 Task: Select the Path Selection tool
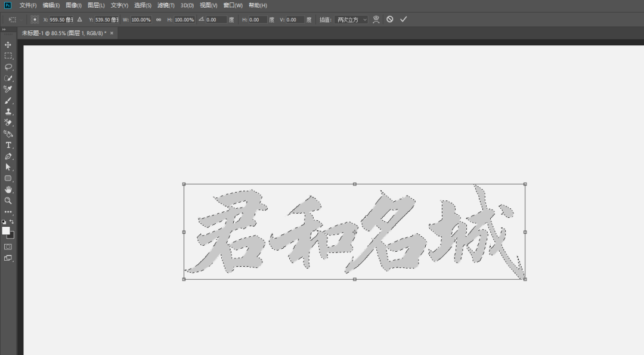point(8,167)
